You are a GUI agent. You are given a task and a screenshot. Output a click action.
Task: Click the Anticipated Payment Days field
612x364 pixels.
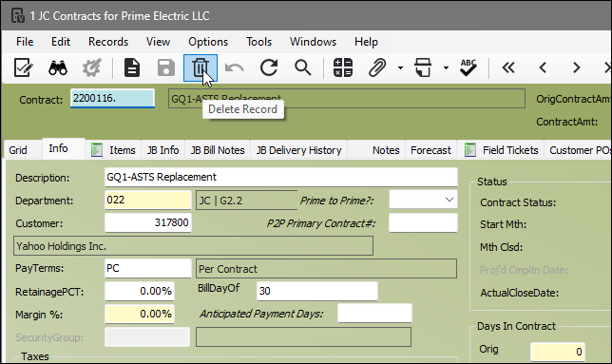pos(374,314)
